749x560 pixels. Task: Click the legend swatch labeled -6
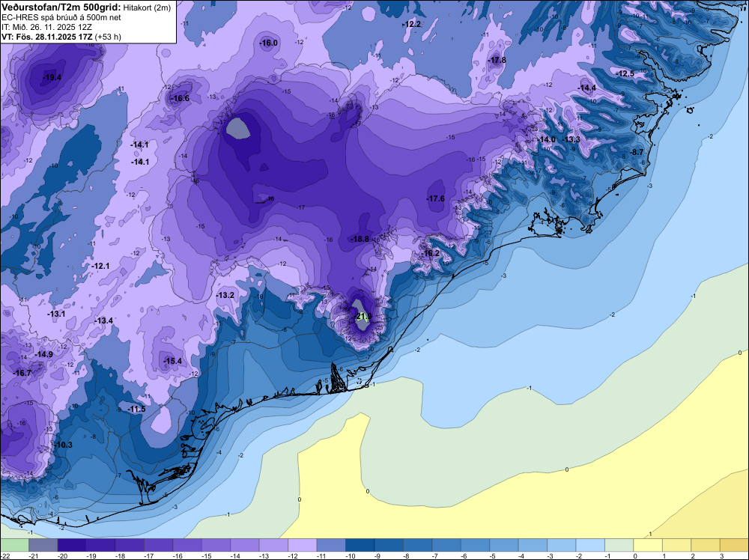[476, 545]
